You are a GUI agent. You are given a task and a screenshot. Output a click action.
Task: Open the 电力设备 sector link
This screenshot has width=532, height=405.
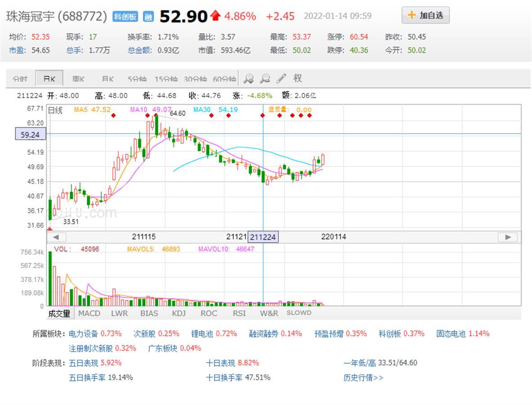point(83,334)
